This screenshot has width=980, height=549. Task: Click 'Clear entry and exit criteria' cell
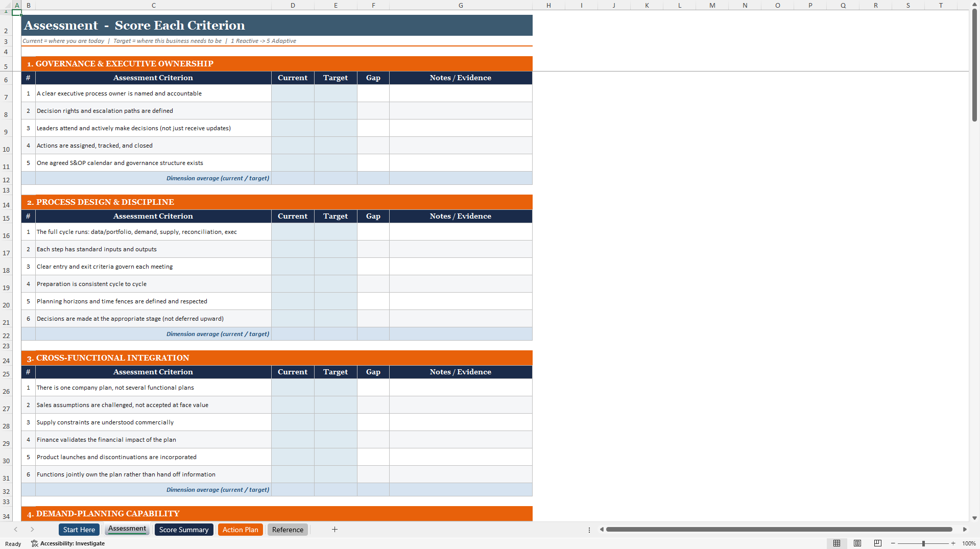tap(153, 267)
